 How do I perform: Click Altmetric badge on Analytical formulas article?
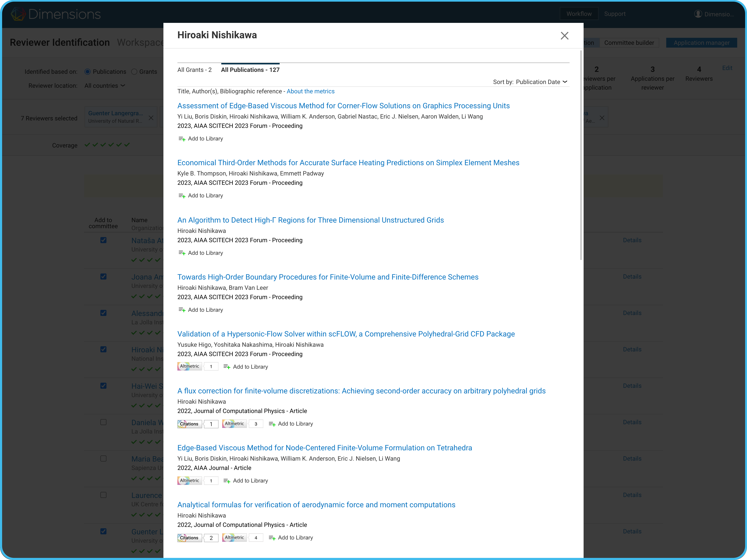click(x=234, y=538)
